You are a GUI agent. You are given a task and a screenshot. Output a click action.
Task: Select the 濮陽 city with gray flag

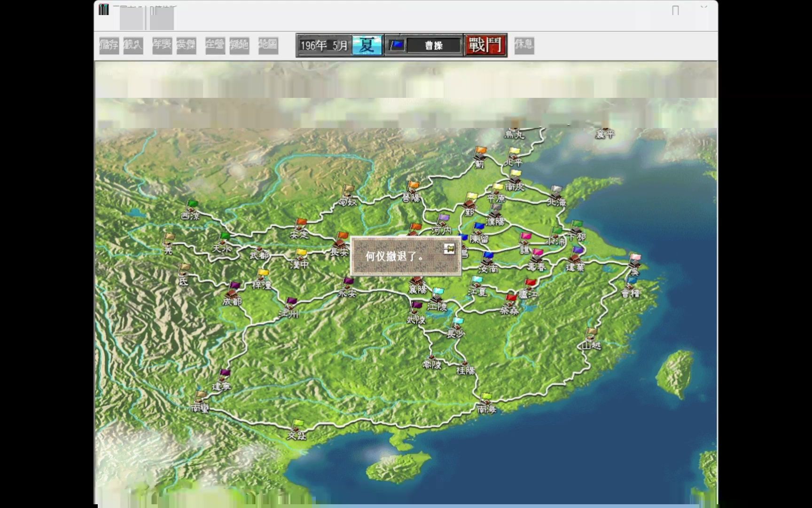coord(495,215)
